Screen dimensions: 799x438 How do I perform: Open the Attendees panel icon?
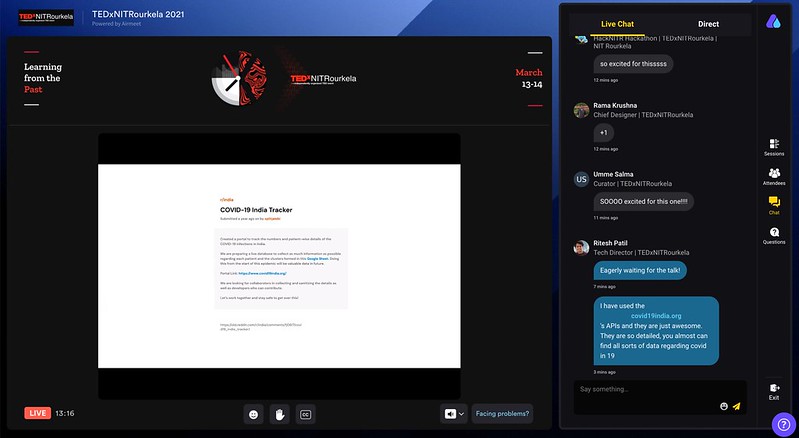pos(774,177)
